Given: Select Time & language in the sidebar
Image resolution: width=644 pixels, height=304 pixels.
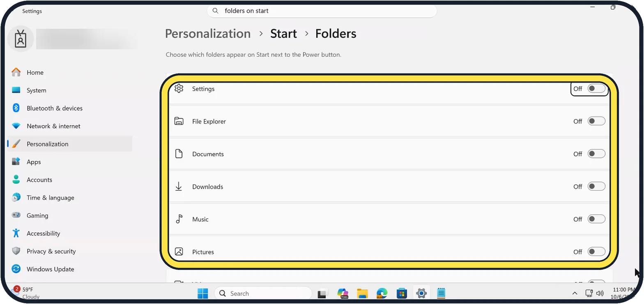Looking at the screenshot, I should [x=70, y=198].
